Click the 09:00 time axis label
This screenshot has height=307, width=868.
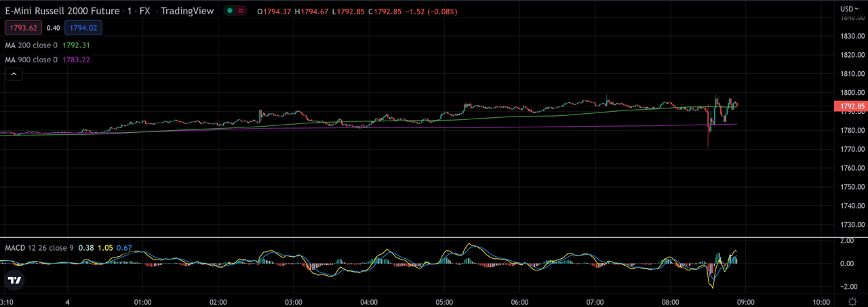tap(746, 302)
